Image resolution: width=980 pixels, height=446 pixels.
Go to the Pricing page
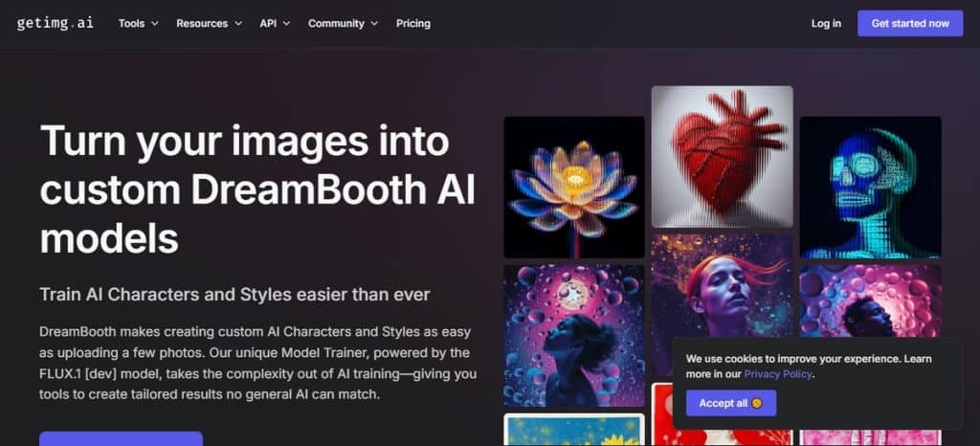[x=413, y=23]
